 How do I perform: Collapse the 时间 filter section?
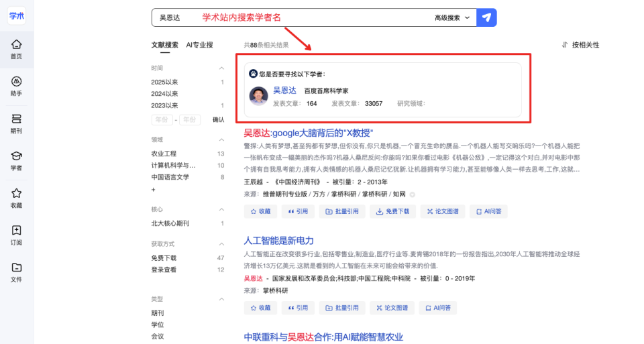pyautogui.click(x=222, y=68)
